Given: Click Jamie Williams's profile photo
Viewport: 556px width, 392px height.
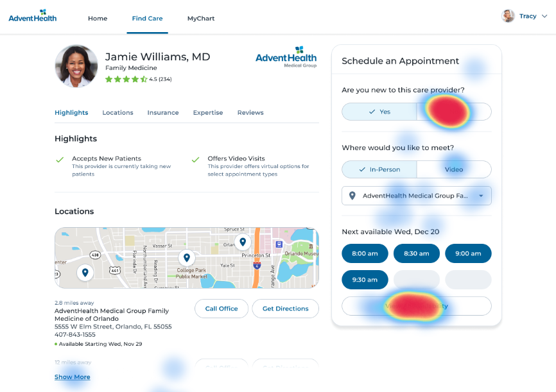Looking at the screenshot, I should (x=76, y=66).
